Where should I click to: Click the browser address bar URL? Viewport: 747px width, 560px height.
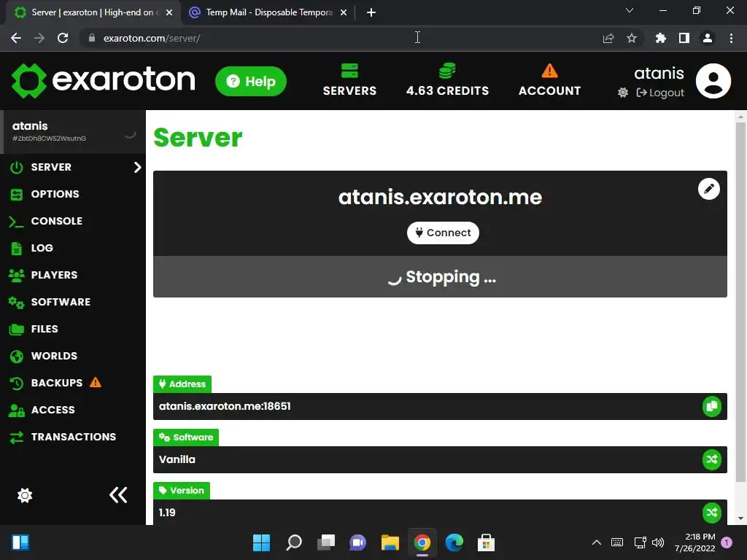pyautogui.click(x=152, y=38)
